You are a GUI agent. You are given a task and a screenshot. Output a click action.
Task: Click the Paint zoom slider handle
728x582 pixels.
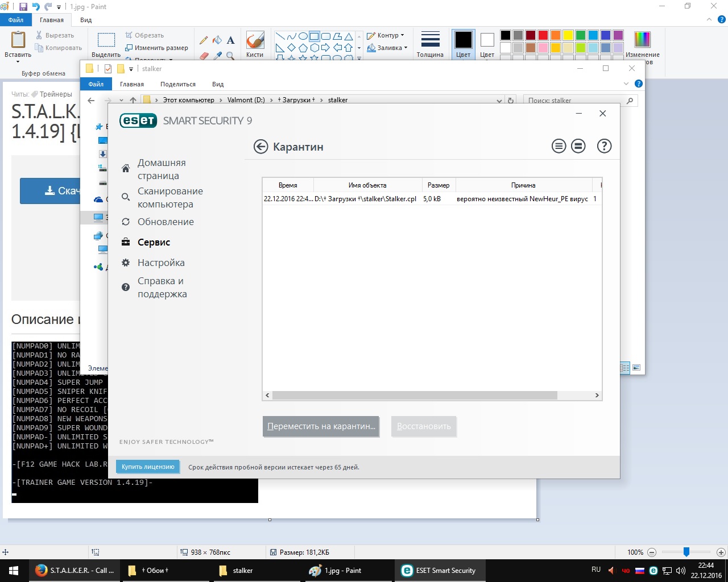tap(686, 552)
